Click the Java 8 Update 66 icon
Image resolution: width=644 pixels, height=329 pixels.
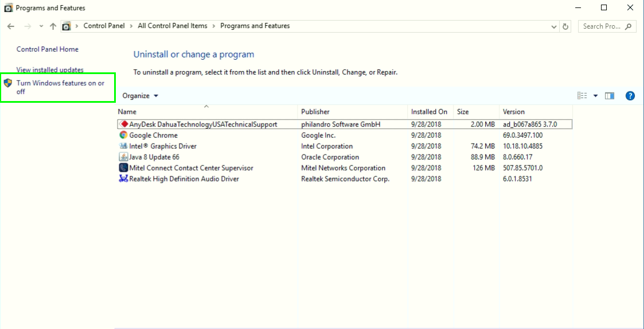tap(123, 157)
